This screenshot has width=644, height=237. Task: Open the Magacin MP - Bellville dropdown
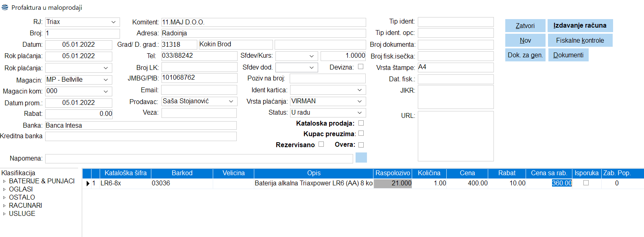[x=106, y=80]
